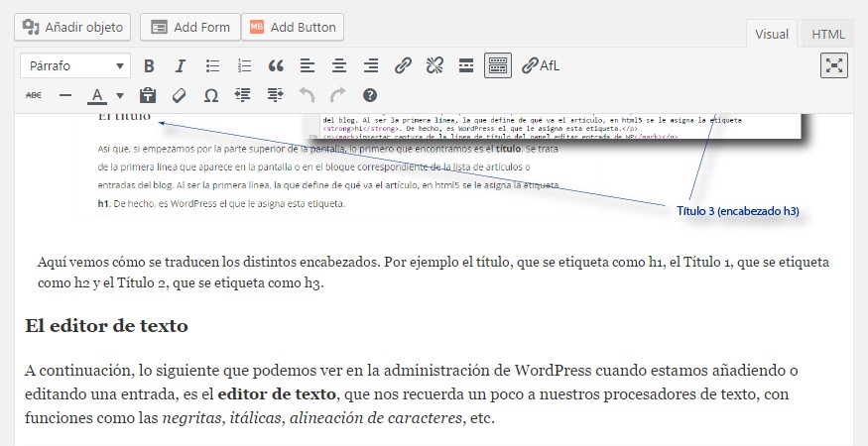Click the Add Button button

pyautogui.click(x=293, y=27)
